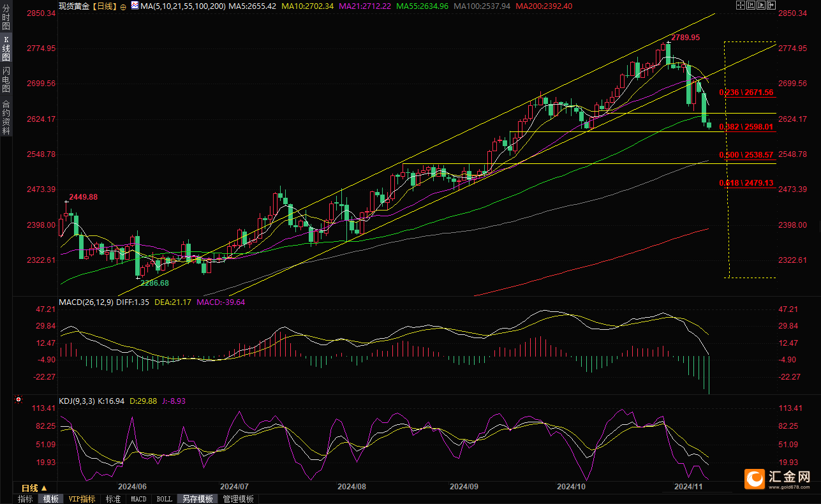This screenshot has width=821, height=504.
Task: Apply the 标准 template
Action: 113,499
